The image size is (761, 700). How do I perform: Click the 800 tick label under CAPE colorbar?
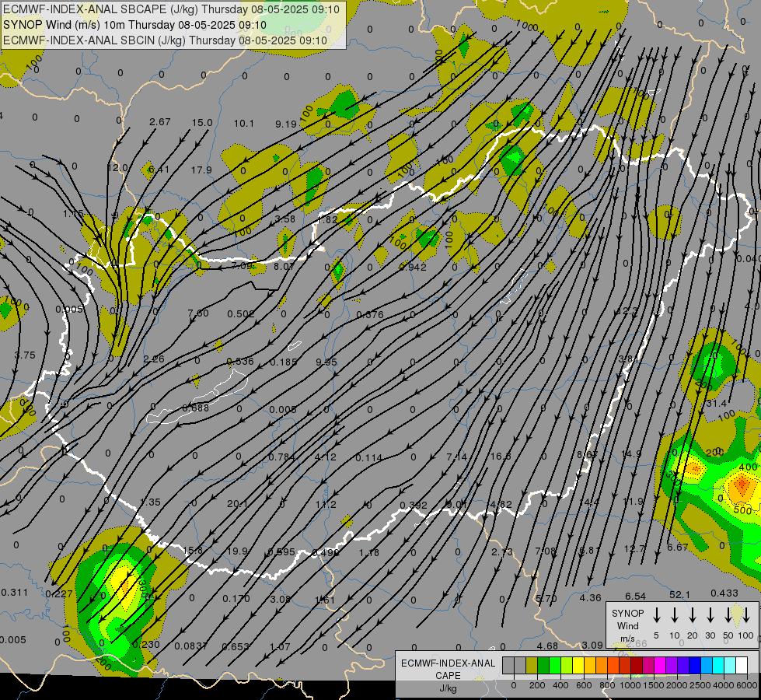click(607, 685)
